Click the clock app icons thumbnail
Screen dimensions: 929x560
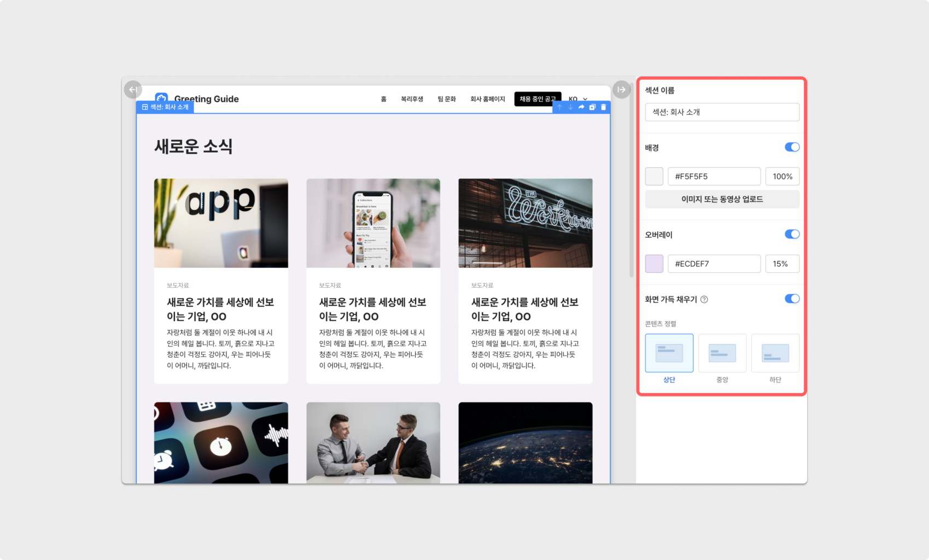pyautogui.click(x=221, y=443)
